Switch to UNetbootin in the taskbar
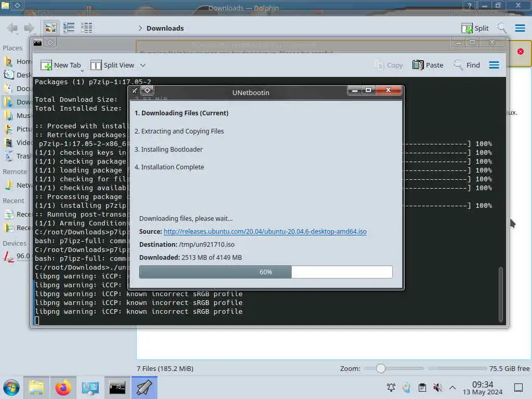532x399 pixels. tap(144, 388)
